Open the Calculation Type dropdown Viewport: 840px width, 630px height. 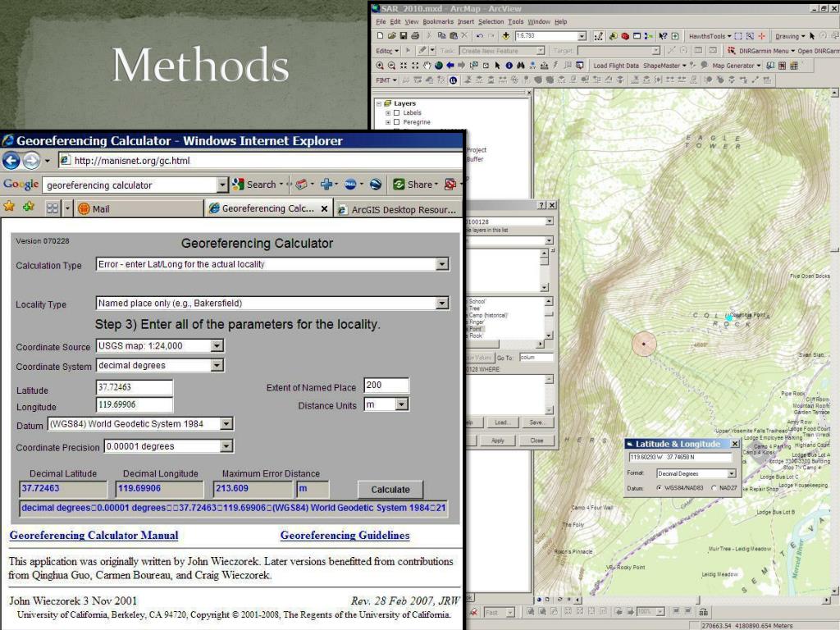click(x=442, y=264)
